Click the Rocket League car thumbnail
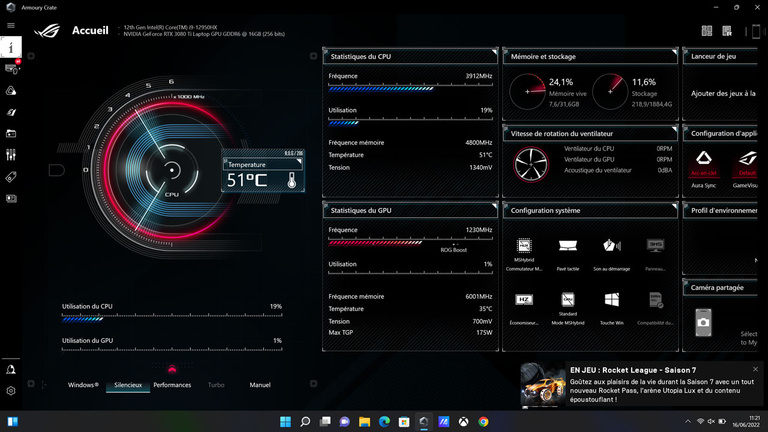 pyautogui.click(x=543, y=385)
